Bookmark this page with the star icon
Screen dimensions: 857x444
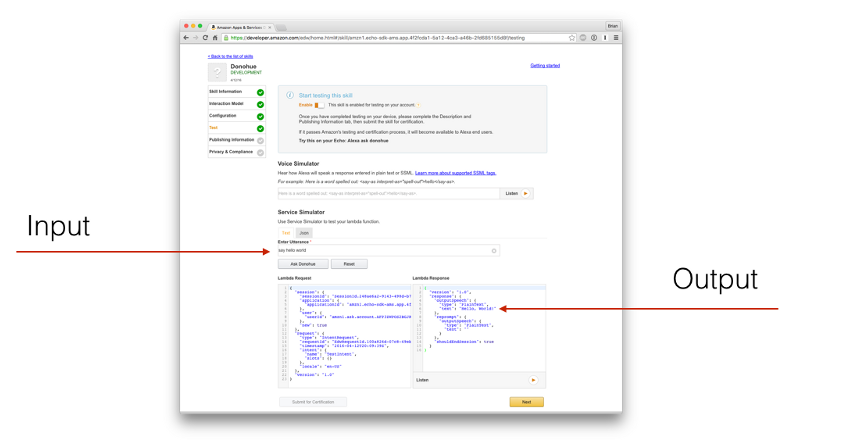(x=572, y=38)
